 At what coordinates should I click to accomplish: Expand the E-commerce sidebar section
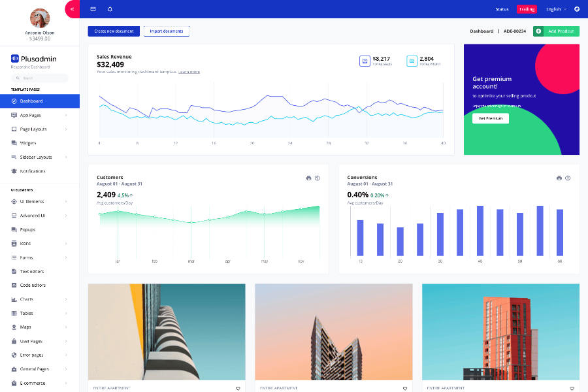(x=33, y=383)
